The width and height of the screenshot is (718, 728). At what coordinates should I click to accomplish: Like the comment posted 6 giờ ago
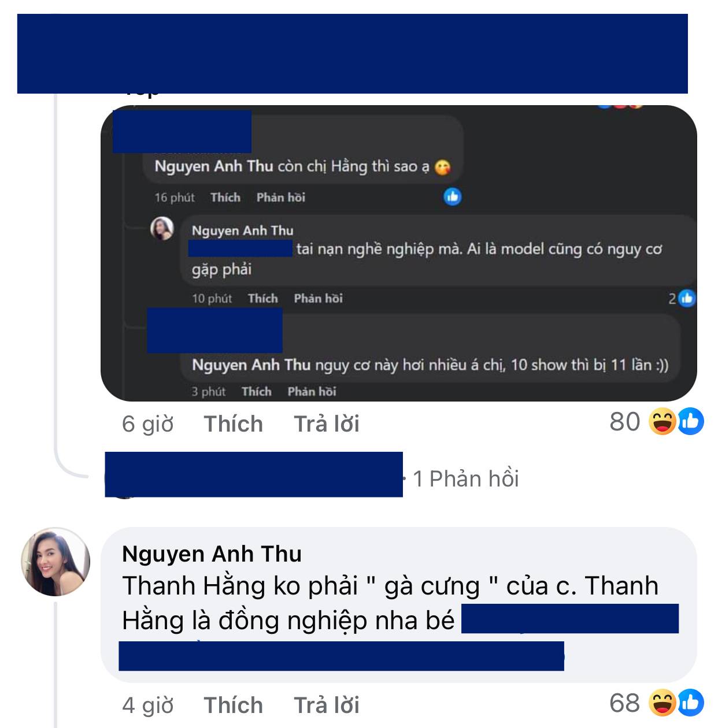[x=233, y=424]
